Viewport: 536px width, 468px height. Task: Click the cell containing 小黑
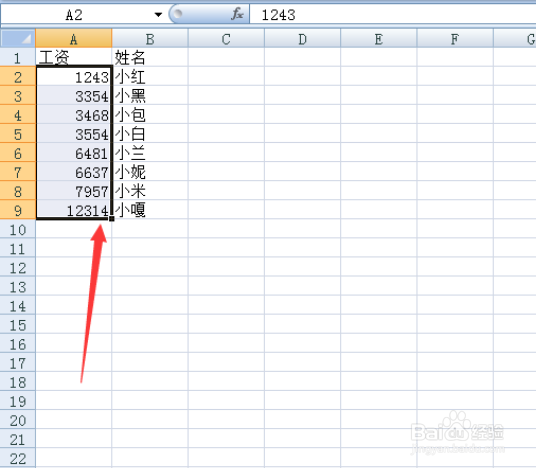click(x=150, y=95)
